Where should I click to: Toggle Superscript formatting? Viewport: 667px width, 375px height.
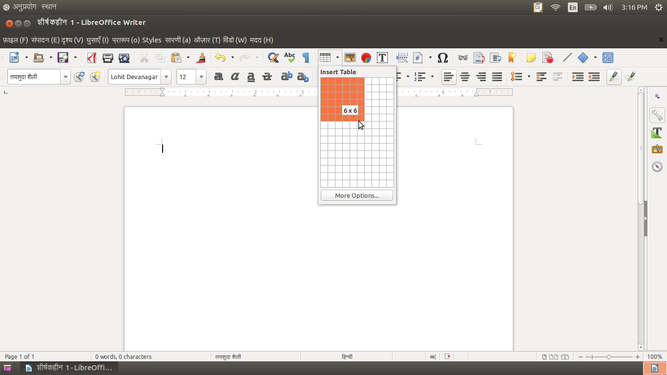(x=286, y=77)
